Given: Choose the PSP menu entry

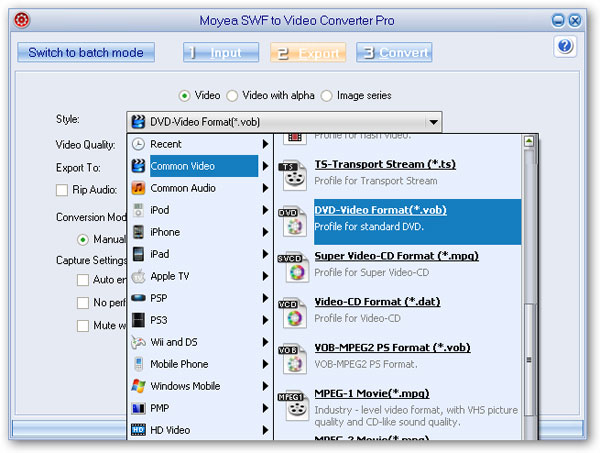Looking at the screenshot, I should point(200,298).
